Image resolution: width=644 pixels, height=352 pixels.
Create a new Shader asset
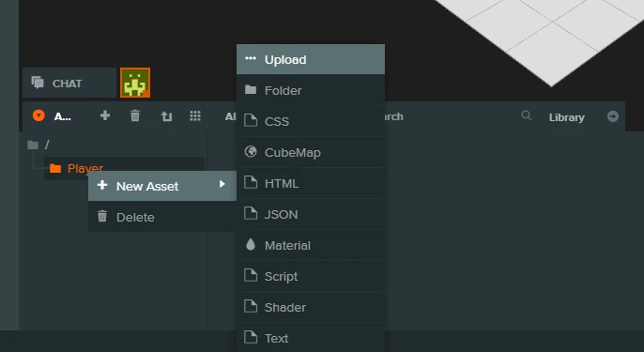tap(311, 307)
